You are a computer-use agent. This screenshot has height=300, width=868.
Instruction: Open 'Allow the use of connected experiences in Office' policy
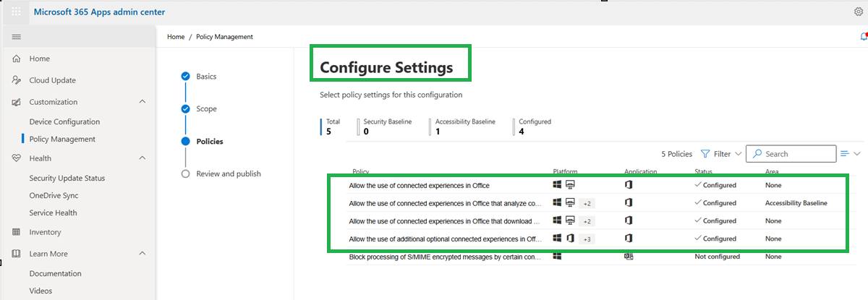pos(419,185)
